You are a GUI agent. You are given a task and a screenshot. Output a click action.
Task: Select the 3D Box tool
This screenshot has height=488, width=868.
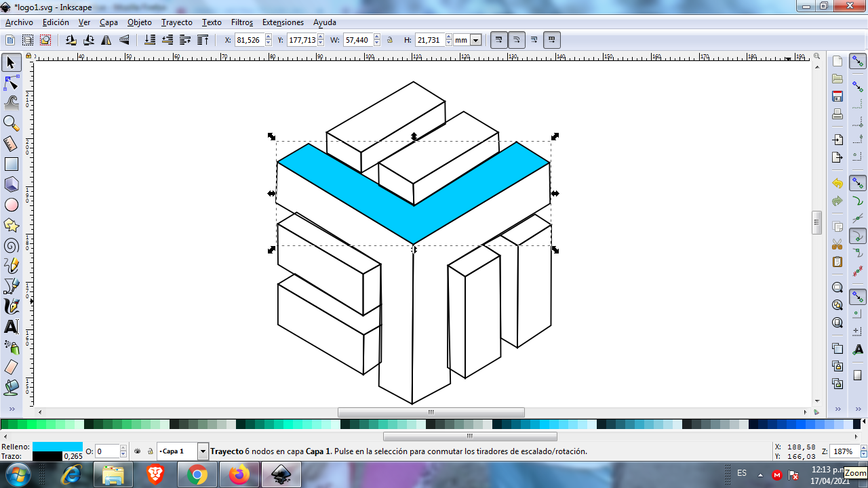pyautogui.click(x=11, y=184)
